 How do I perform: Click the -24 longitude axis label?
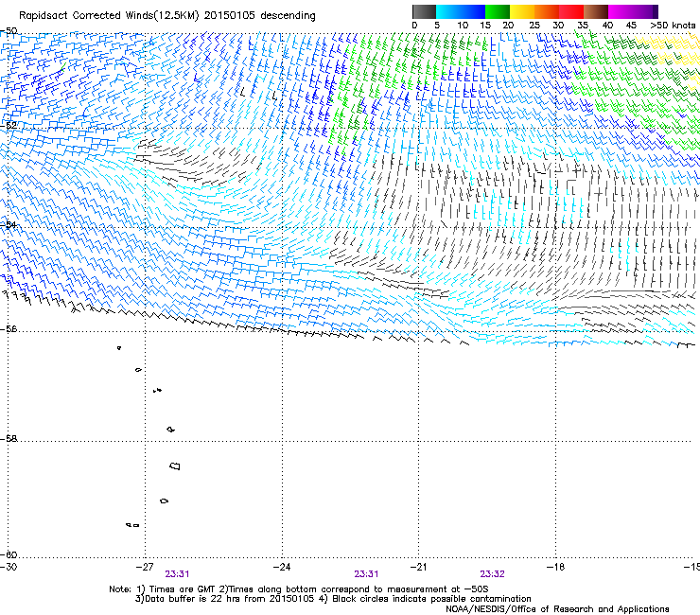pyautogui.click(x=282, y=567)
